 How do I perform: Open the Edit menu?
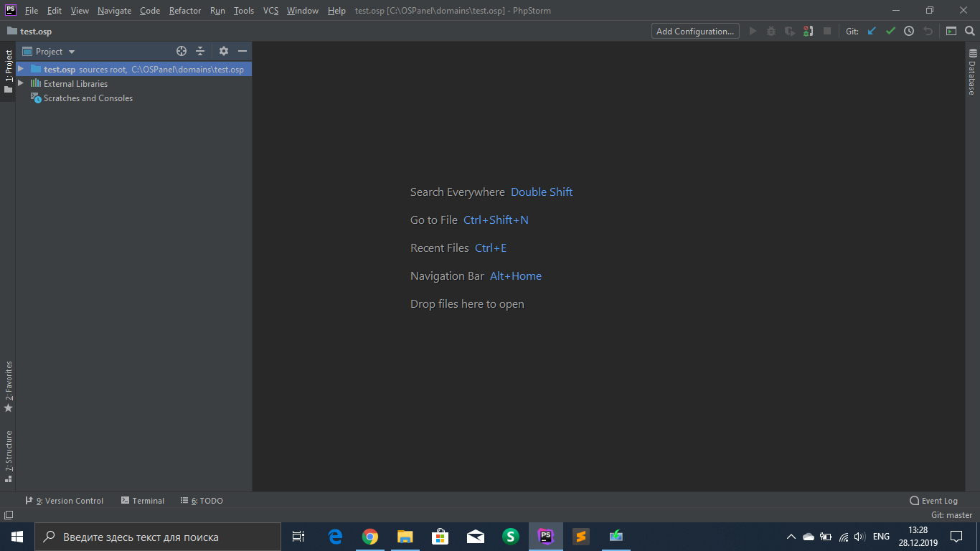coord(55,11)
